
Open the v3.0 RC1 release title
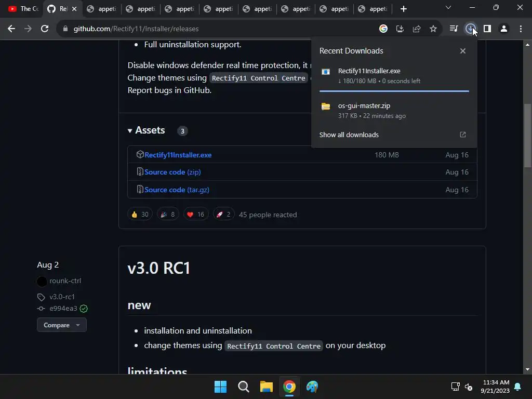(158, 268)
